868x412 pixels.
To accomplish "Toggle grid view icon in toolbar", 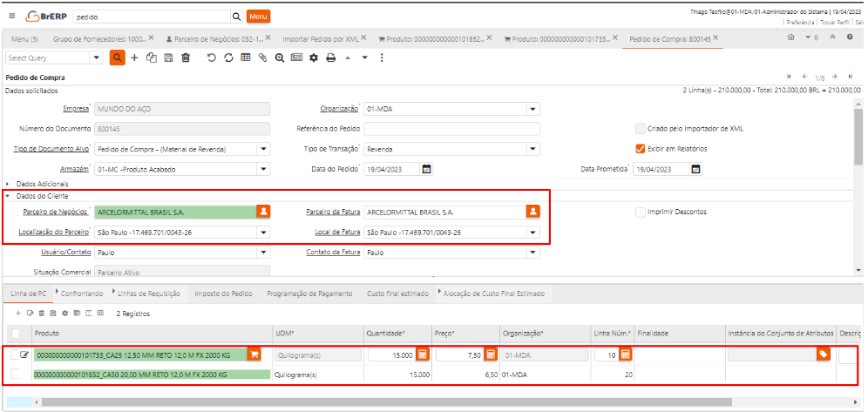I will (x=246, y=57).
